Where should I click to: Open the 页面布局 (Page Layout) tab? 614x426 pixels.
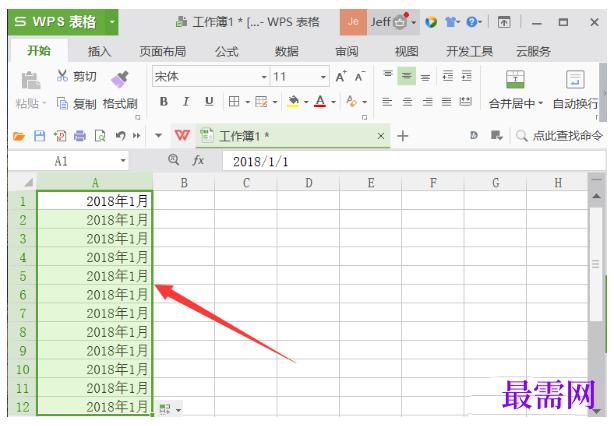[x=163, y=51]
